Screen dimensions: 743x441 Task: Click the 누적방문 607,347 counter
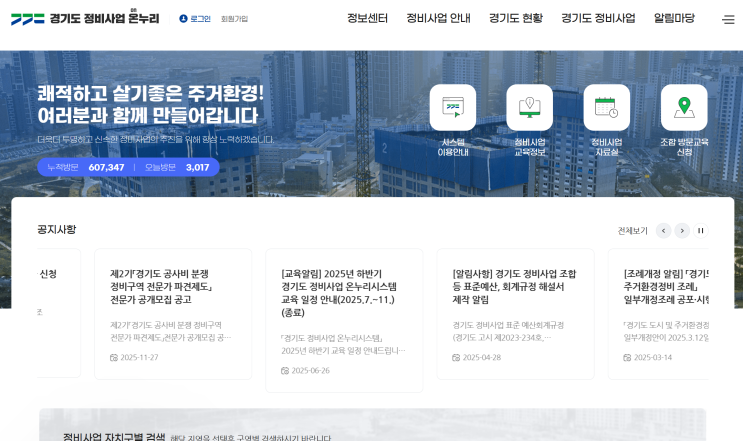pyautogui.click(x=85, y=167)
